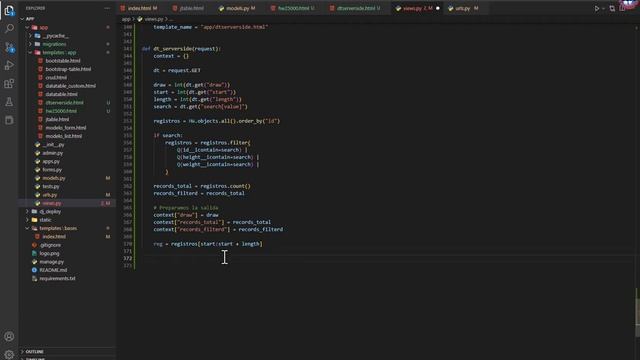The width and height of the screenshot is (640, 360).
Task: Open the Accounts icon in activity bar
Action: click(9, 336)
